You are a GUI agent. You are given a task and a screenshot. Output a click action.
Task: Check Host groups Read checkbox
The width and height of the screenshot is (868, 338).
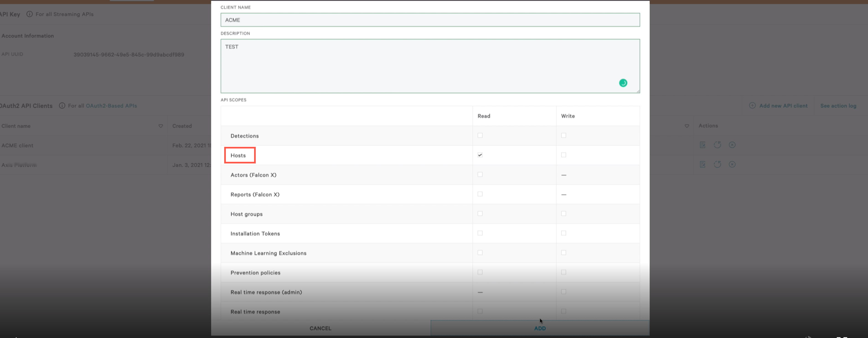[x=480, y=214]
